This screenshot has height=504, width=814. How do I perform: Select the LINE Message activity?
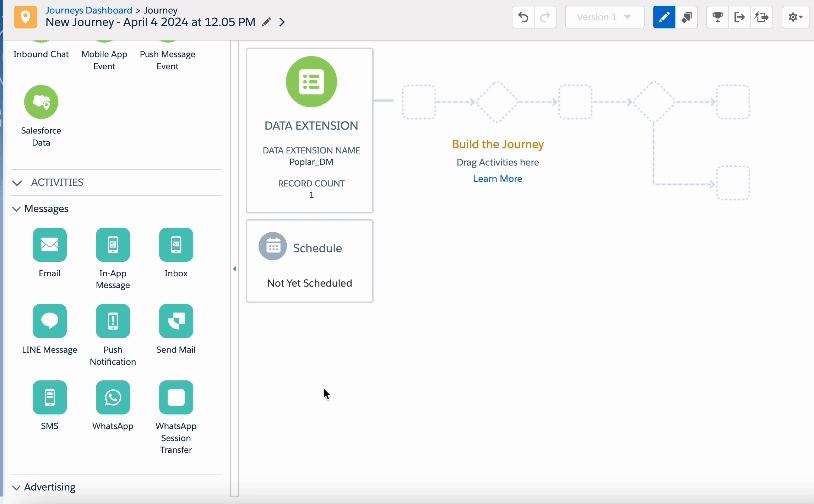coord(49,321)
